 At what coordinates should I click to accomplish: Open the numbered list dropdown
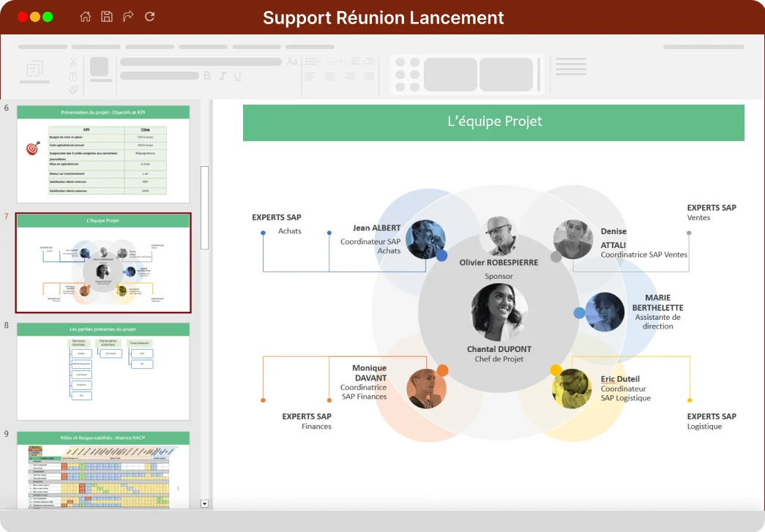click(335, 61)
